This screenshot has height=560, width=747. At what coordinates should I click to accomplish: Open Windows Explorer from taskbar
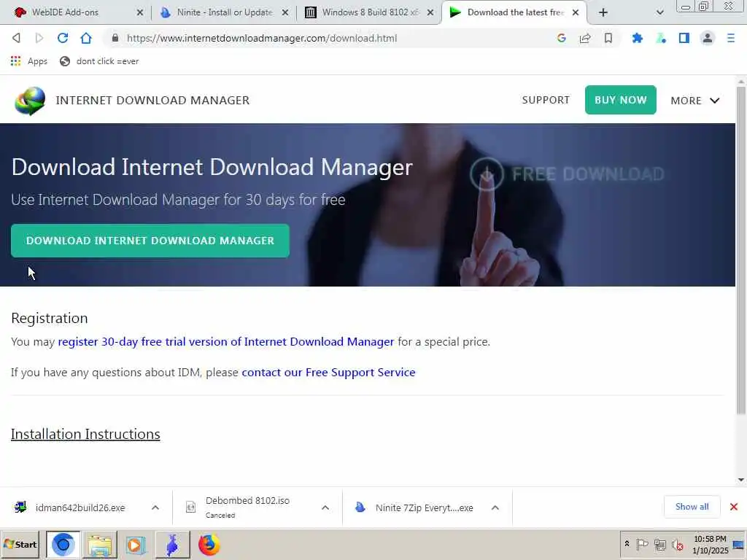(x=99, y=544)
